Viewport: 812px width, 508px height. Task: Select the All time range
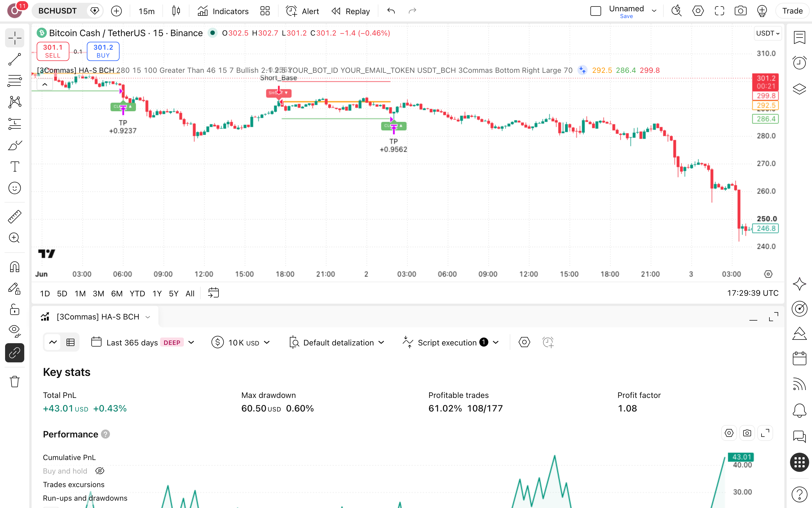[190, 293]
